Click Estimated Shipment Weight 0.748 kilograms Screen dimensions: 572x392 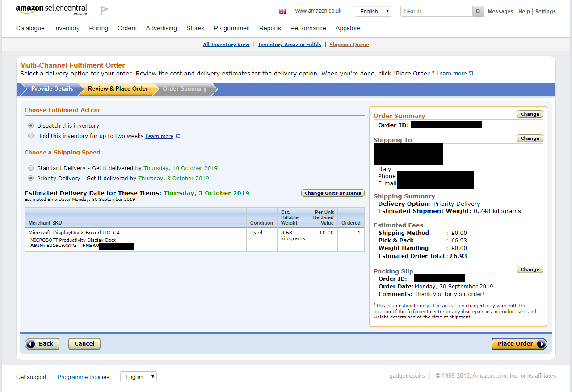(x=450, y=211)
